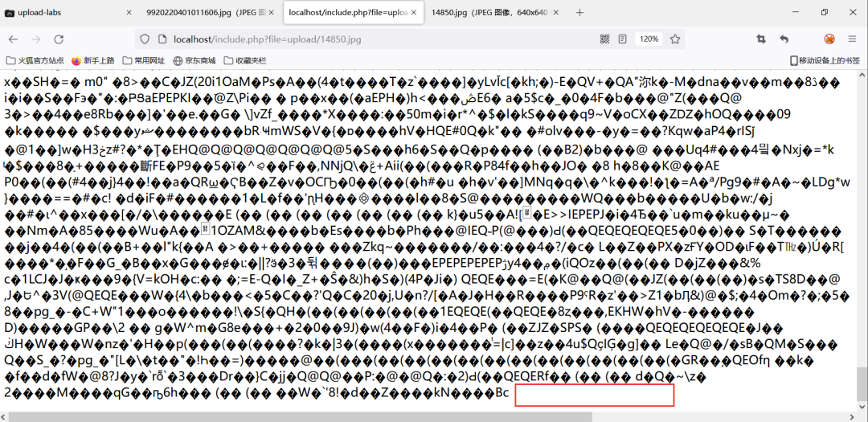Screen dimensions: 868x422
Task: Close the localhost/include.php tab
Action: pyautogui.click(x=411, y=13)
